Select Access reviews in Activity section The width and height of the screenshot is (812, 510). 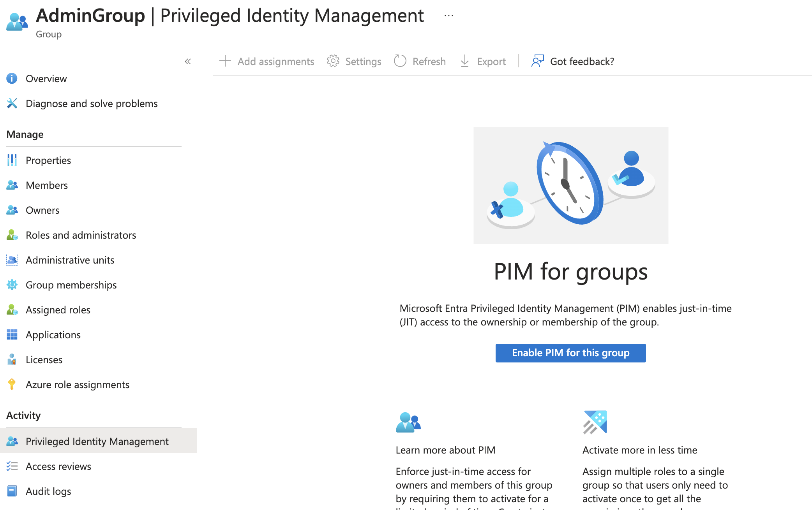[58, 466]
